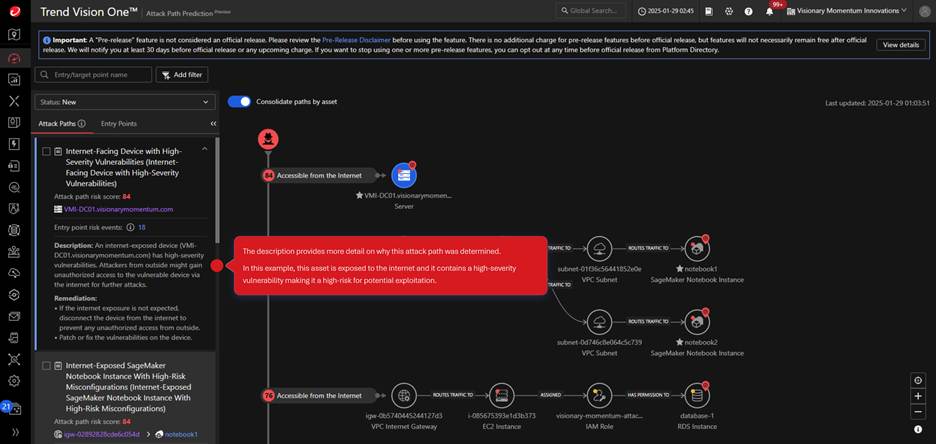Click info icon beside Attack Paths tab
This screenshot has width=936, height=444.
tap(82, 124)
